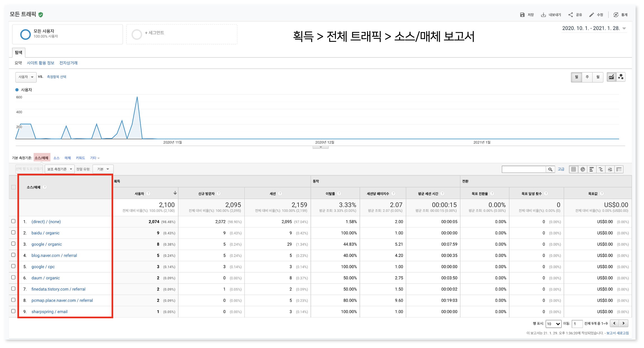Open the rows-per-page selector showing 10
The width and height of the screenshot is (644, 348).
click(x=553, y=324)
